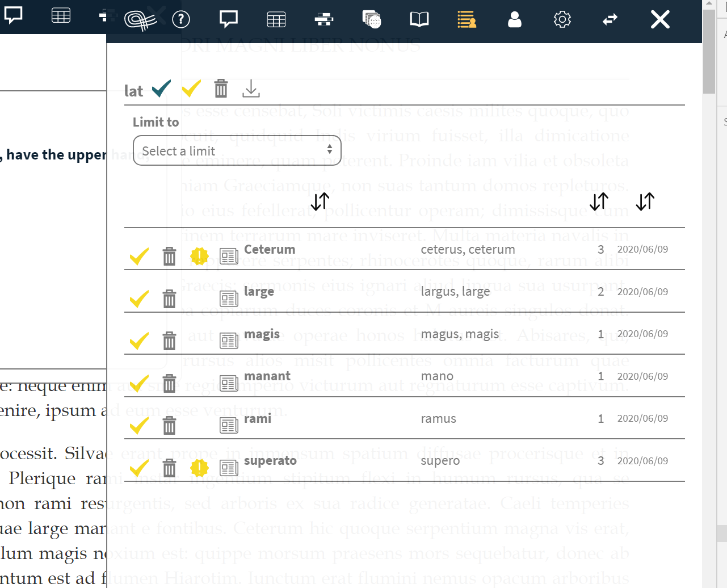Toggle the important marker for 'rami'
This screenshot has width=727, height=588.
[x=199, y=425]
